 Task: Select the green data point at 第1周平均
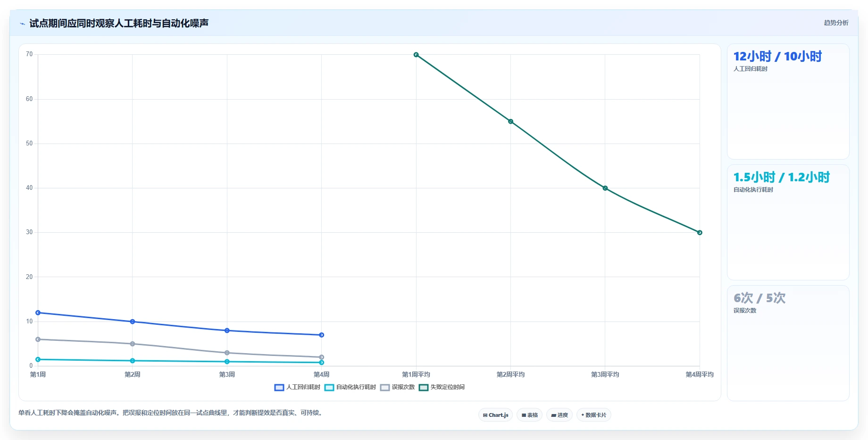[416, 55]
